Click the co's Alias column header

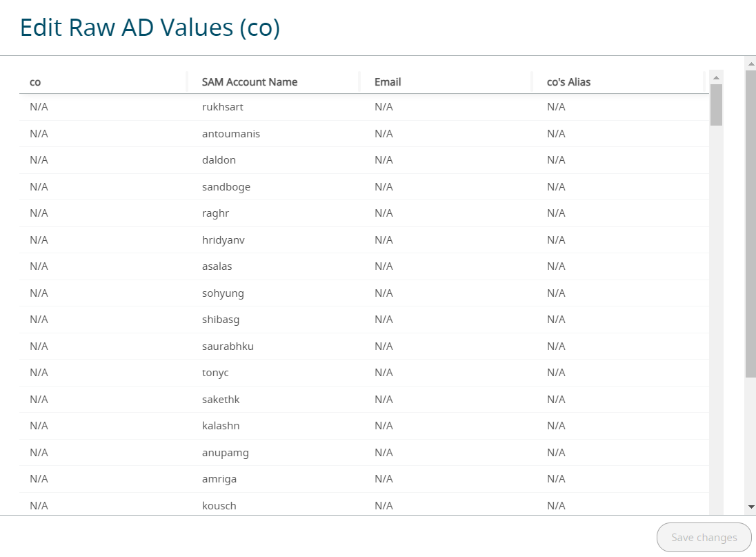point(568,82)
